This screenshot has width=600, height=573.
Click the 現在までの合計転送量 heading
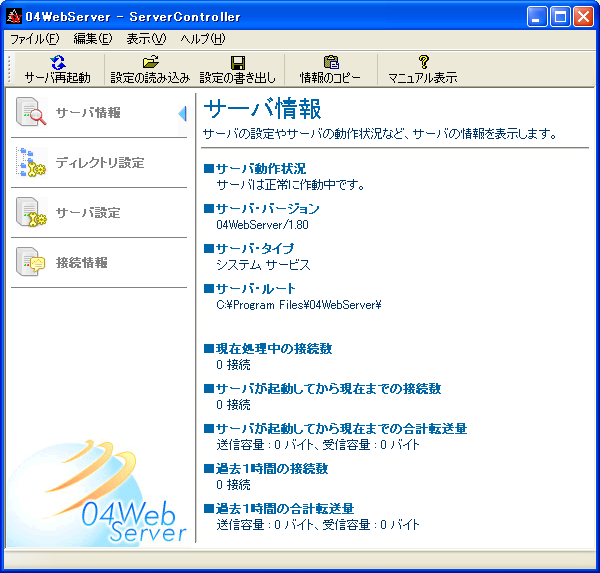click(x=336, y=429)
